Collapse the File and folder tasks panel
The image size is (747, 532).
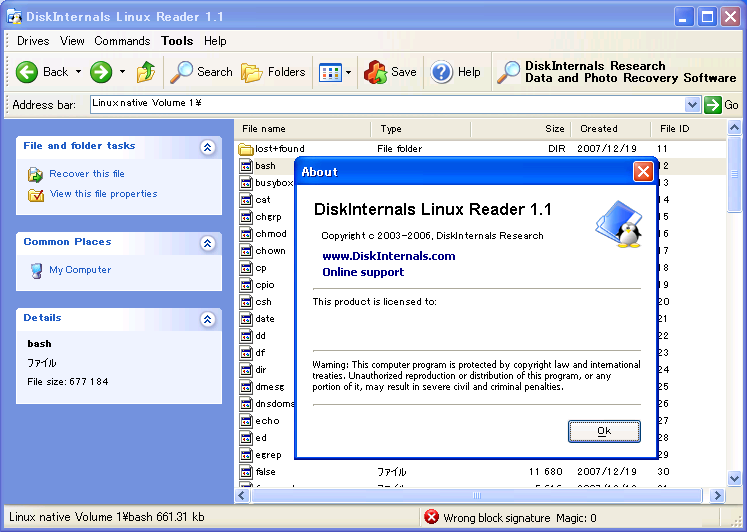click(207, 148)
